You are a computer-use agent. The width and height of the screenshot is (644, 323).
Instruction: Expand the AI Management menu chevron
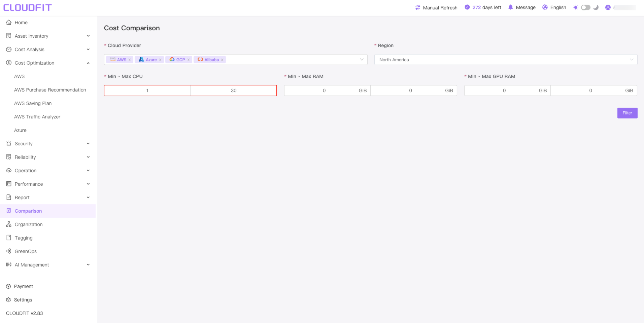click(88, 265)
